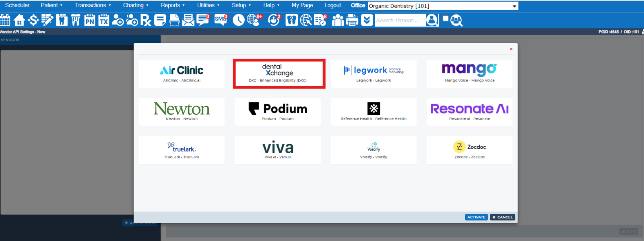Open the single tooth chart icon
The image size is (644, 241).
pos(62,20)
